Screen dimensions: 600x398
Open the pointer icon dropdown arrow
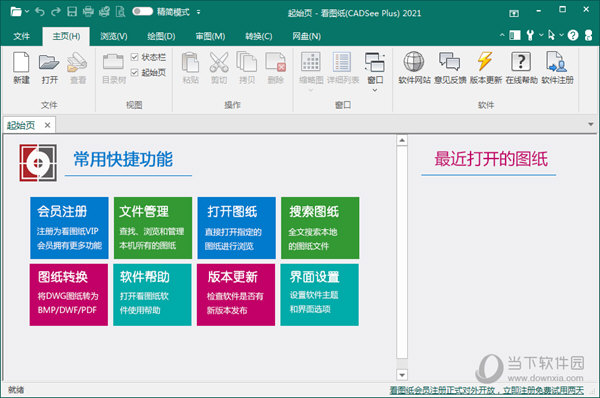(561, 35)
